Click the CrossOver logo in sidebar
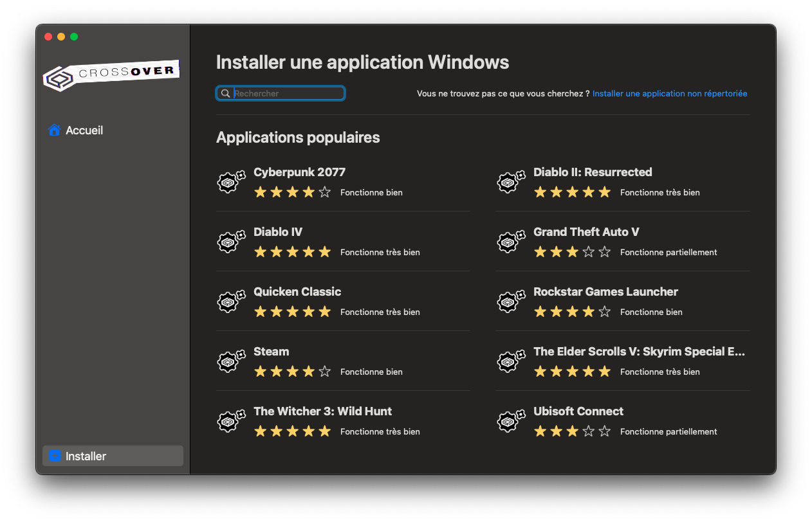 tap(111, 75)
